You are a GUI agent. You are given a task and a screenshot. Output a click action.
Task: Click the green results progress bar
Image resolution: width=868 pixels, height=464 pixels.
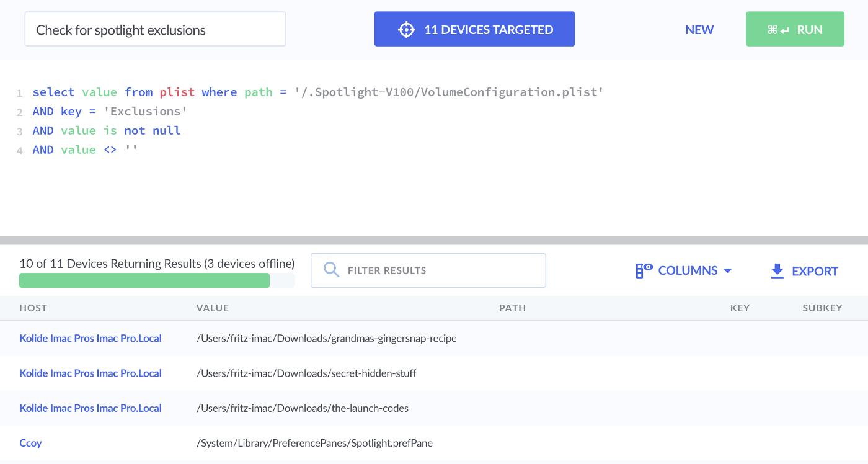pos(144,280)
